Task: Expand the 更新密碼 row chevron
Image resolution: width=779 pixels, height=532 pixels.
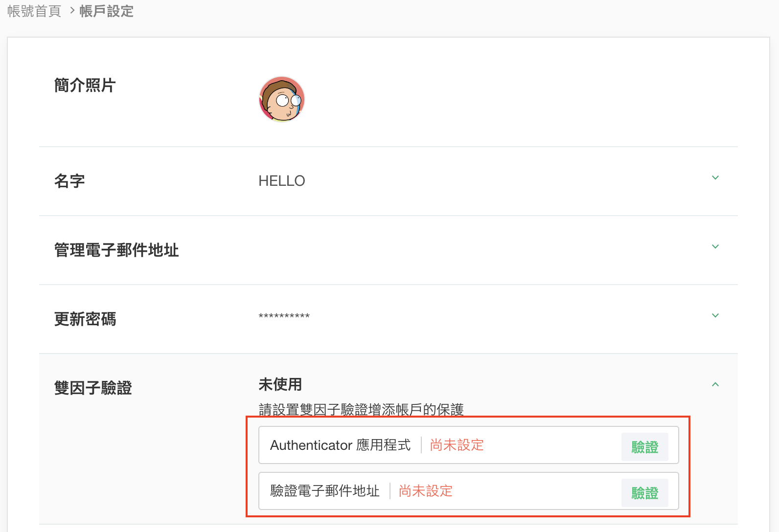Action: point(715,316)
